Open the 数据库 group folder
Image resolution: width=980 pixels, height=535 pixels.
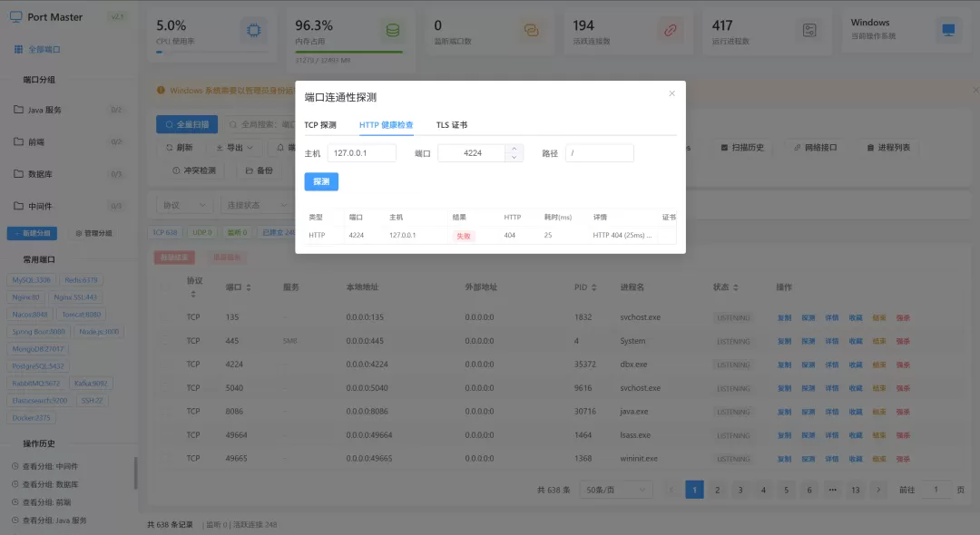67,174
